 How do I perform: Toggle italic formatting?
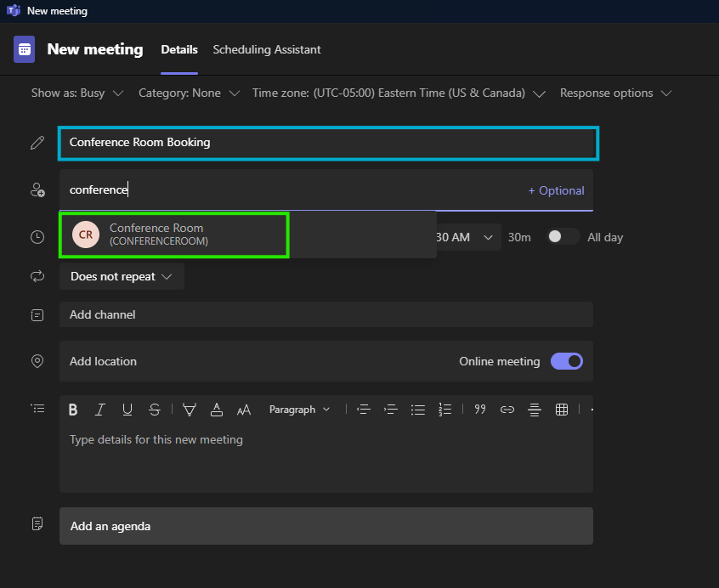tap(100, 410)
